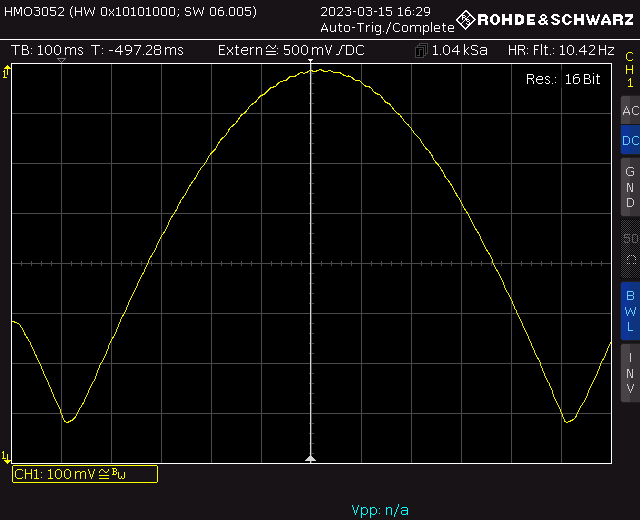Click the Extern 500 mV trigger source readout

pyautogui.click(x=290, y=50)
